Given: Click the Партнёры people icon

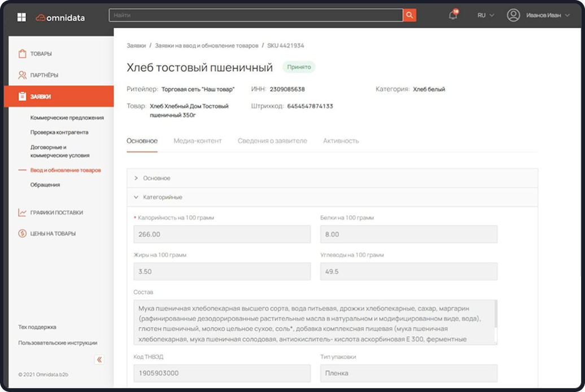Looking at the screenshot, I should click(23, 75).
